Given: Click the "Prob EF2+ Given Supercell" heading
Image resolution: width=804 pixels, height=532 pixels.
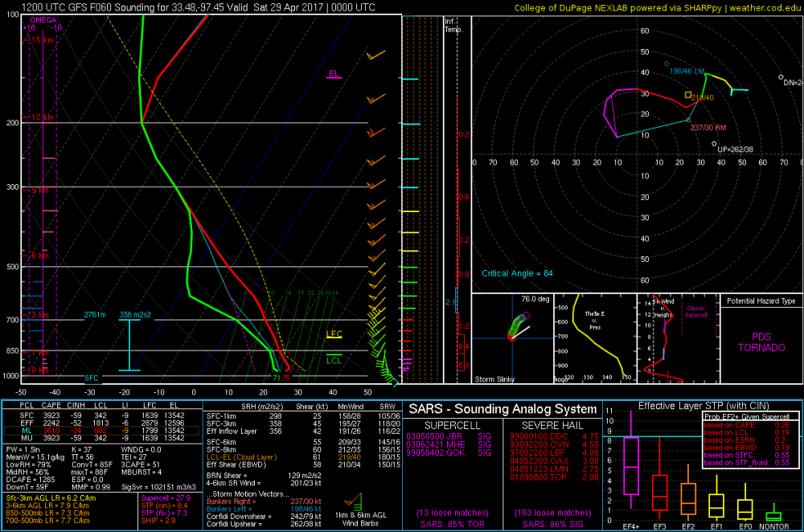Looking at the screenshot, I should coord(747,417).
